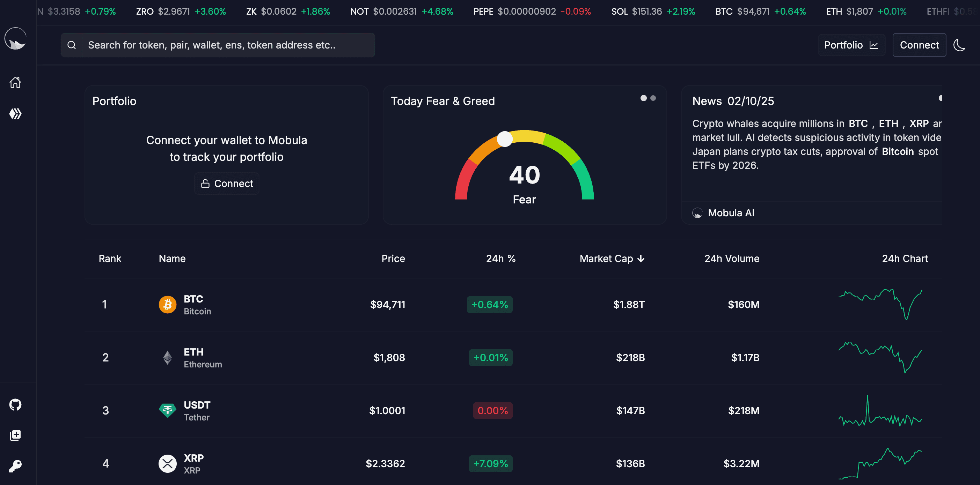Open Portfolio tab in top bar

click(851, 45)
